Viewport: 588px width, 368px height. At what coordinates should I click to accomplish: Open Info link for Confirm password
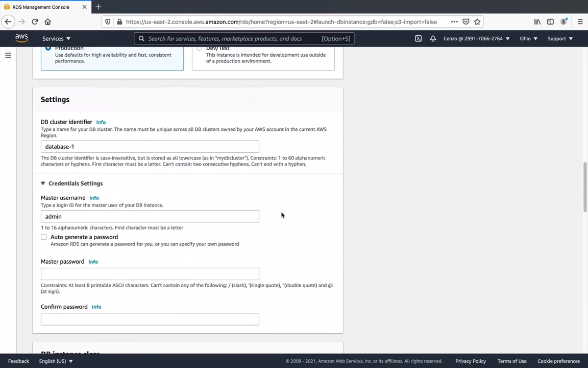[x=96, y=307]
